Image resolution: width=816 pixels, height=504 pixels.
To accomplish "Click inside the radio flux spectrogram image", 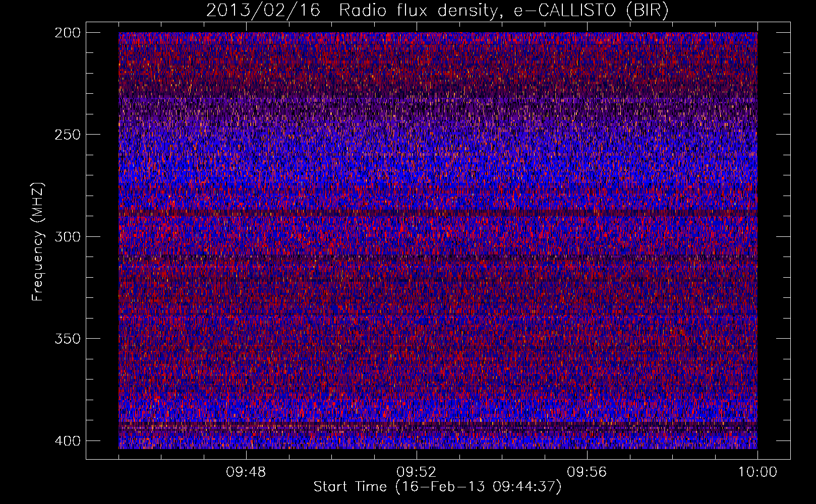I will (438, 240).
